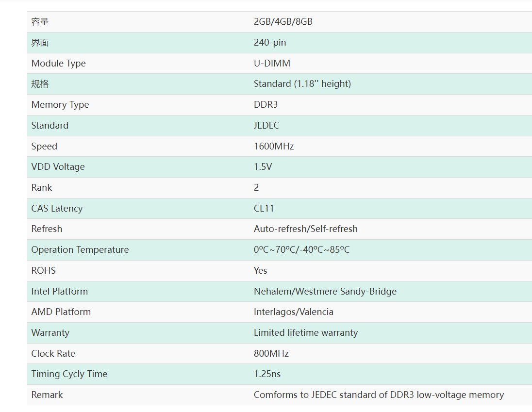The image size is (532, 412).
Task: Select the 'Warranty' label
Action: pos(50,333)
